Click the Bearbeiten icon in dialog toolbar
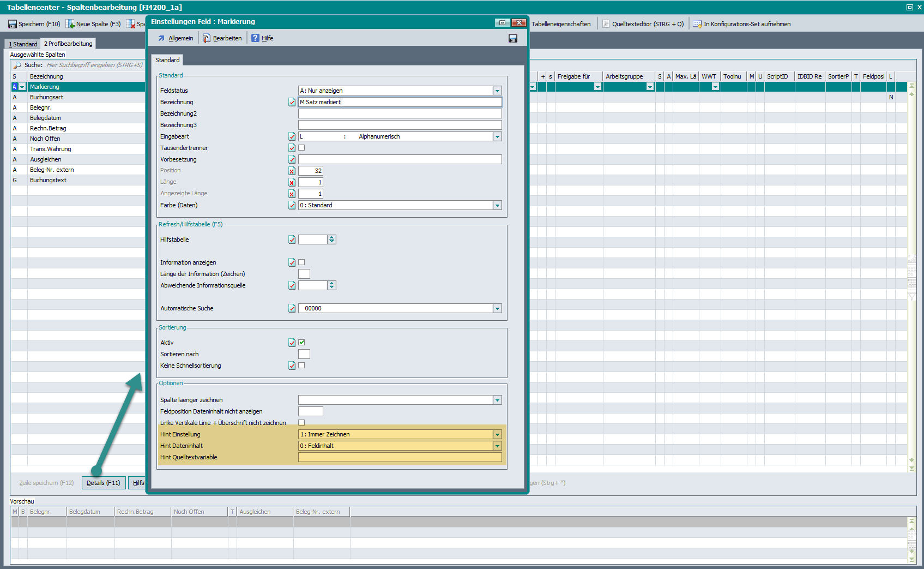The width and height of the screenshot is (924, 569). coord(207,38)
